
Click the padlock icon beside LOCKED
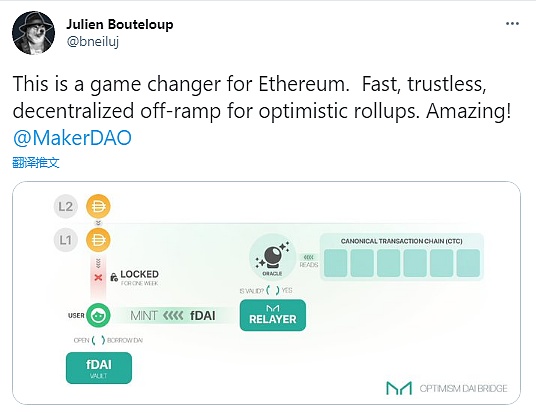coord(114,277)
